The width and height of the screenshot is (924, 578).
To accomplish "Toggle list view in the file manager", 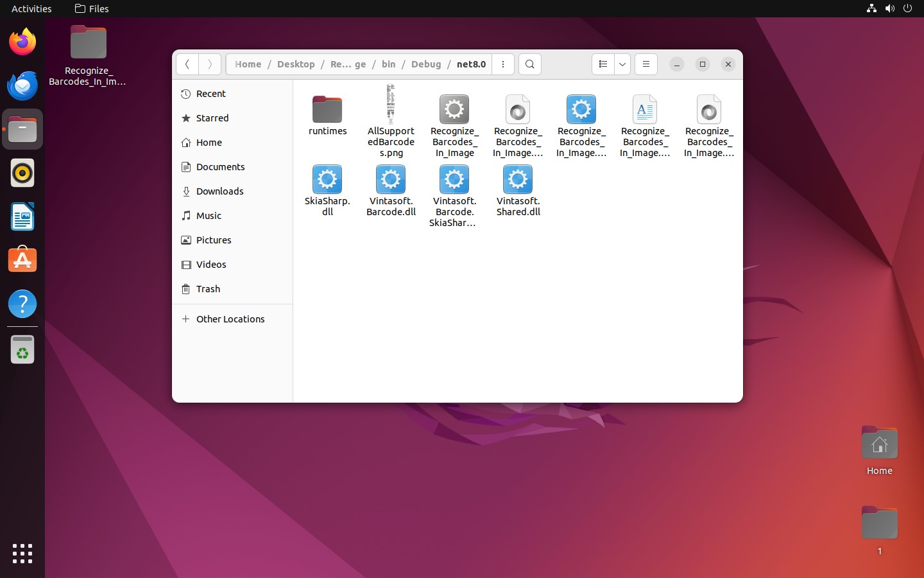I will 603,64.
